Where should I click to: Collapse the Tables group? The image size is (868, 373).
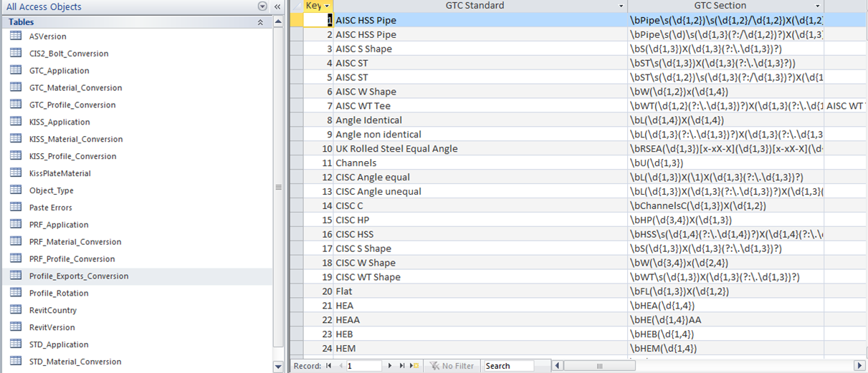260,22
